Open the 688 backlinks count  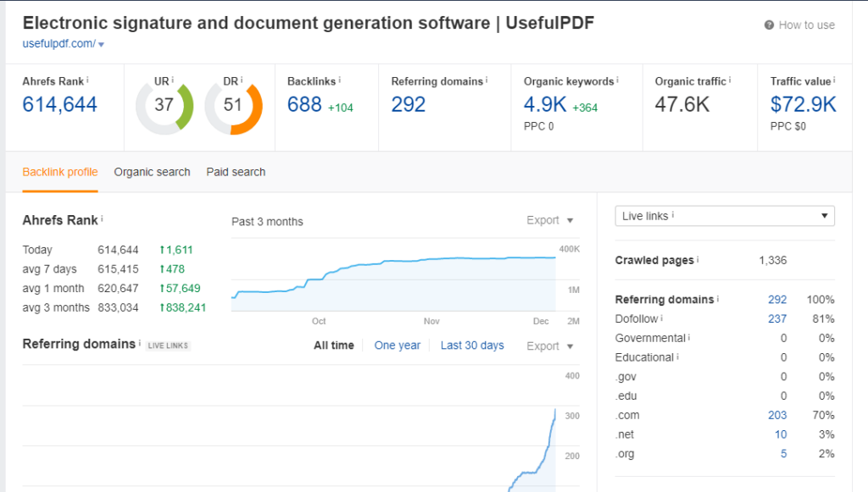click(x=304, y=104)
